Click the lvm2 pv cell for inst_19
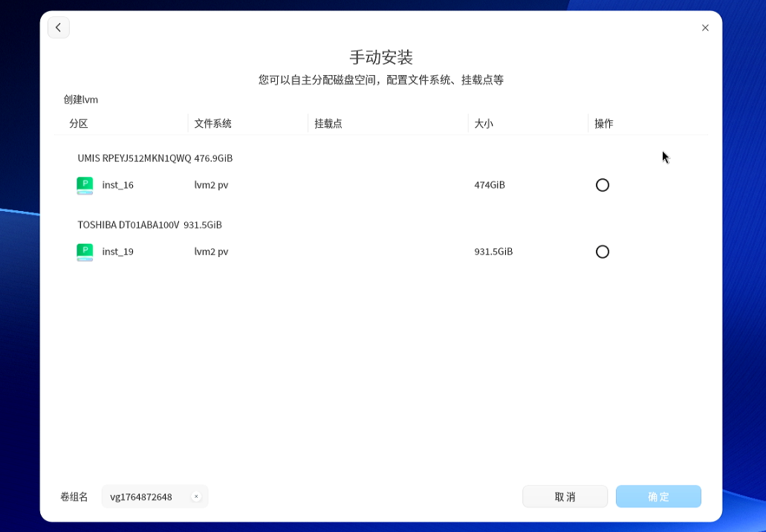Screen dimensions: 766x532 [x=211, y=252]
